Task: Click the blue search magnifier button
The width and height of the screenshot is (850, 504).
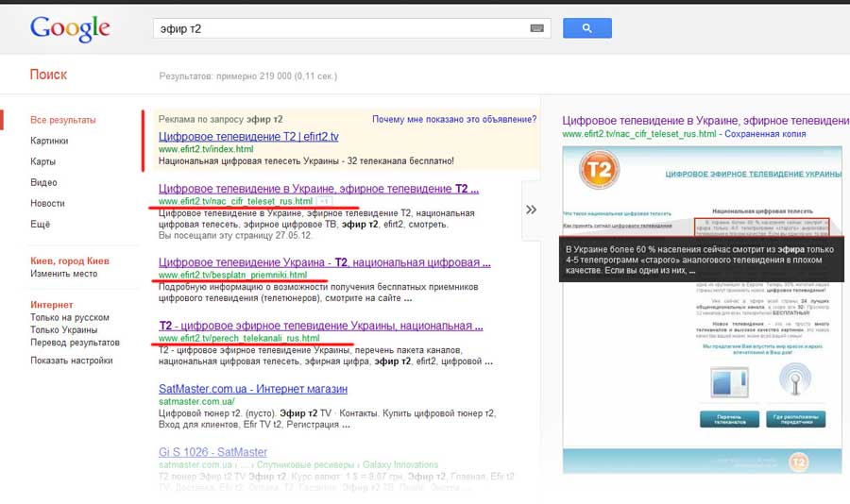Action: tap(587, 28)
